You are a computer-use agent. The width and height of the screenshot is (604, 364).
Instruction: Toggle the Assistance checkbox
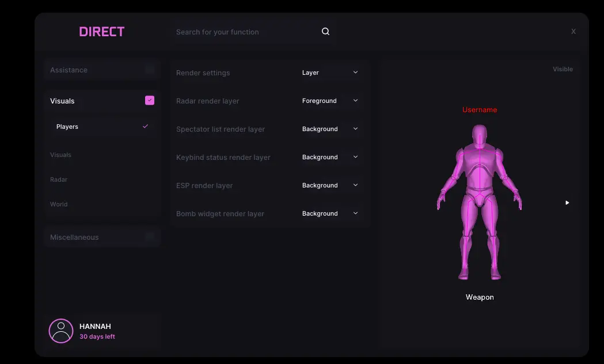(x=150, y=70)
